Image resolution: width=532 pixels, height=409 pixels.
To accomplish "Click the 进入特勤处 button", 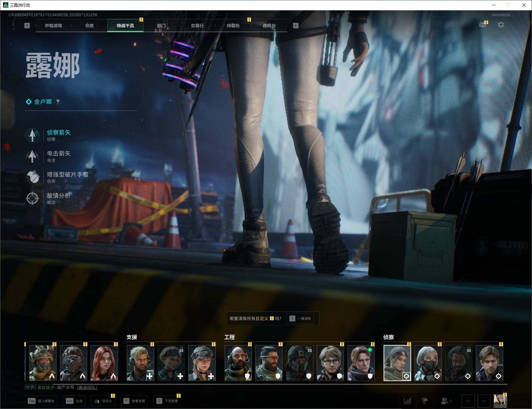I will 41,401.
